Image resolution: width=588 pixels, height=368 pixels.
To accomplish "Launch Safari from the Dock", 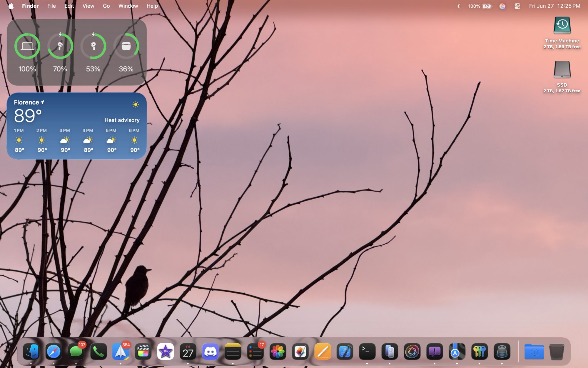I will coord(54,352).
